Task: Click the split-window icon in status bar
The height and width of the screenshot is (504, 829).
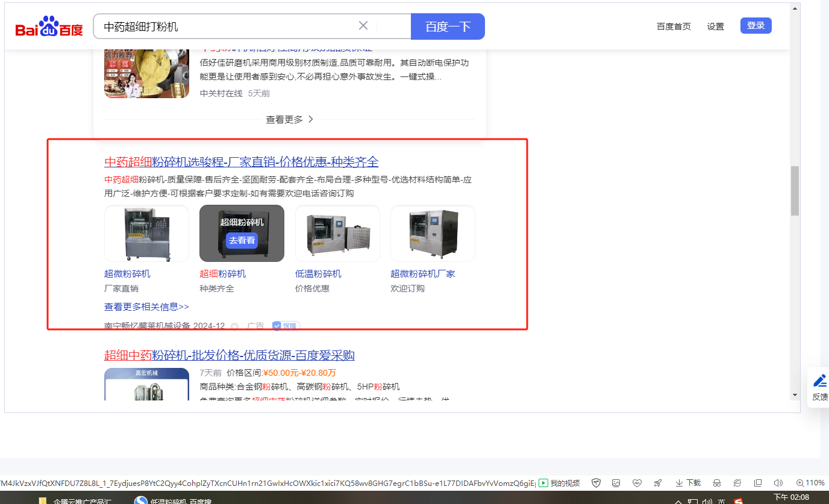Action: coord(758,483)
